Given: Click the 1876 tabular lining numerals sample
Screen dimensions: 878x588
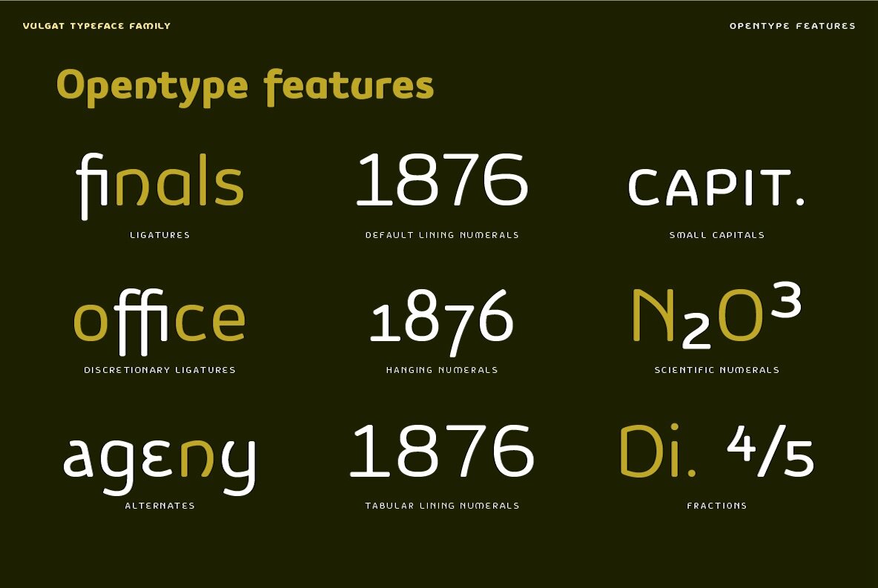Looking at the screenshot, I should coord(442,451).
